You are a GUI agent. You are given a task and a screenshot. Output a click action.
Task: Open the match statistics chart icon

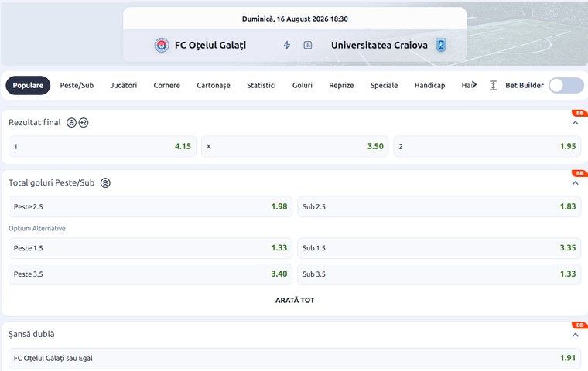[307, 46]
